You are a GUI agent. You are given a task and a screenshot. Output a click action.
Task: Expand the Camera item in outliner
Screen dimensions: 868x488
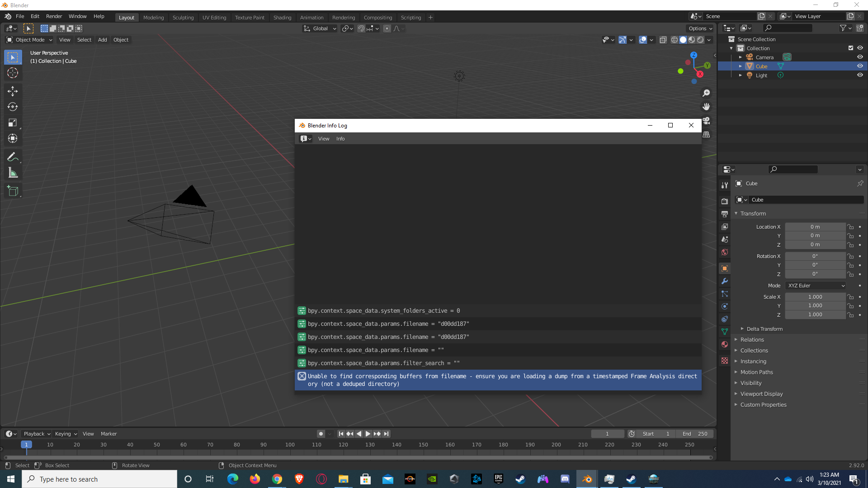coord(741,57)
